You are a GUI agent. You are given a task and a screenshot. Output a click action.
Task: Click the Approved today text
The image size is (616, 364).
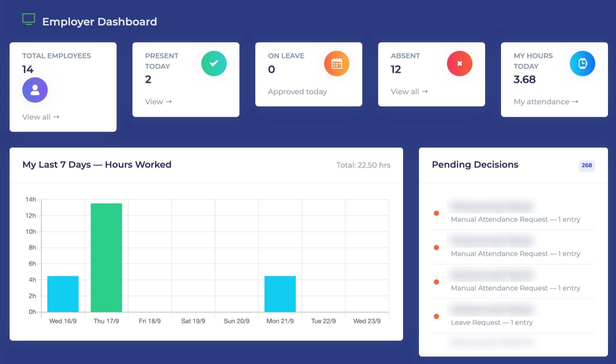click(297, 92)
